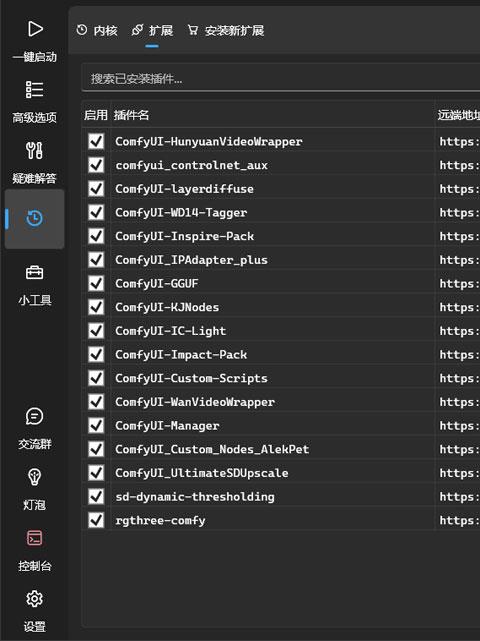The image size is (480, 641).
Task: Disable ComfyUI-Manager checkbox
Action: [96, 426]
